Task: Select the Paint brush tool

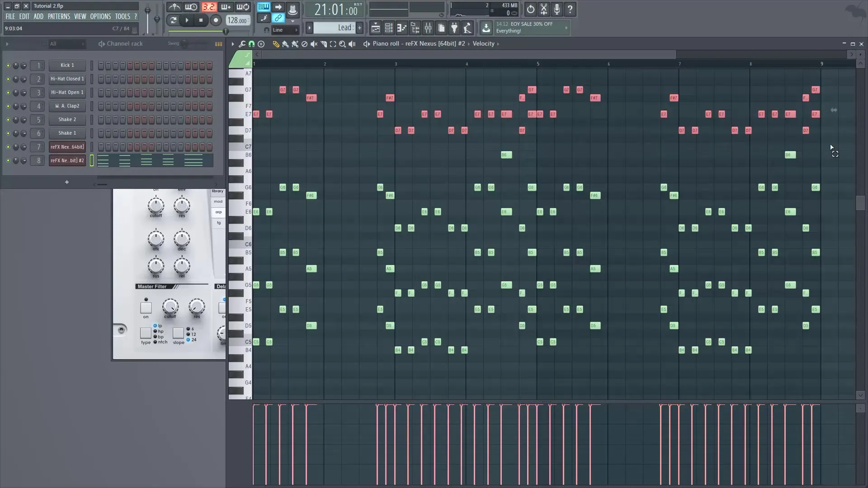Action: 285,44
